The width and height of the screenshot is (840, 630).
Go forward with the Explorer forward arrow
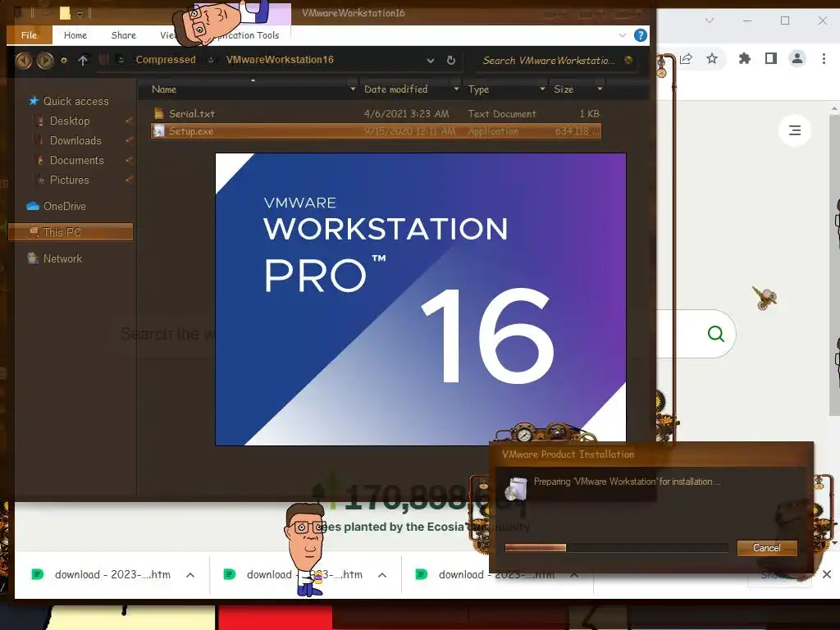(45, 60)
